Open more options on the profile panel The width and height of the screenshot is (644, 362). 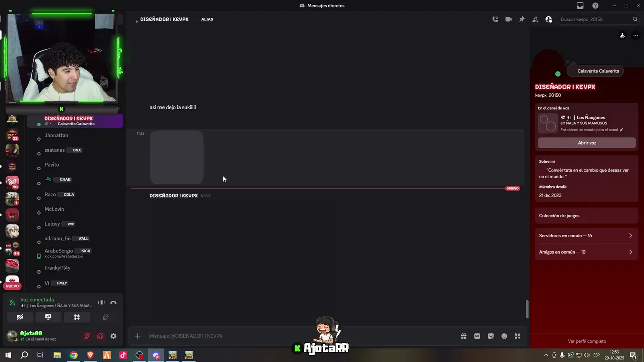point(636,35)
